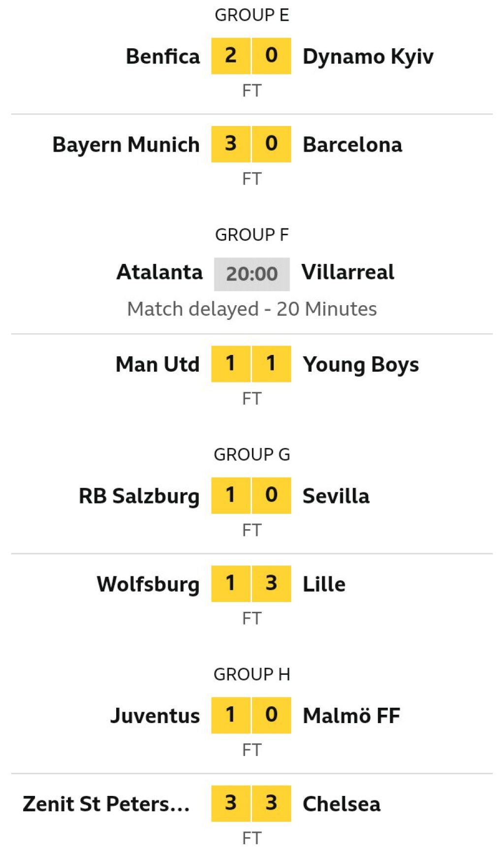
Task: Click the Match delayed - 20 Minutes notice
Action: click(x=252, y=309)
